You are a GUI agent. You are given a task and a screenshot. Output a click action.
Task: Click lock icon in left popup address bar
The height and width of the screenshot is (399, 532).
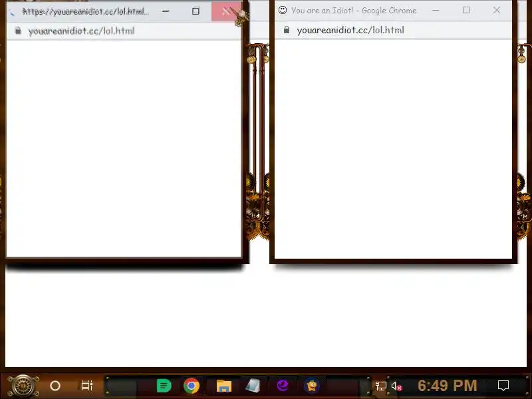[x=18, y=31]
